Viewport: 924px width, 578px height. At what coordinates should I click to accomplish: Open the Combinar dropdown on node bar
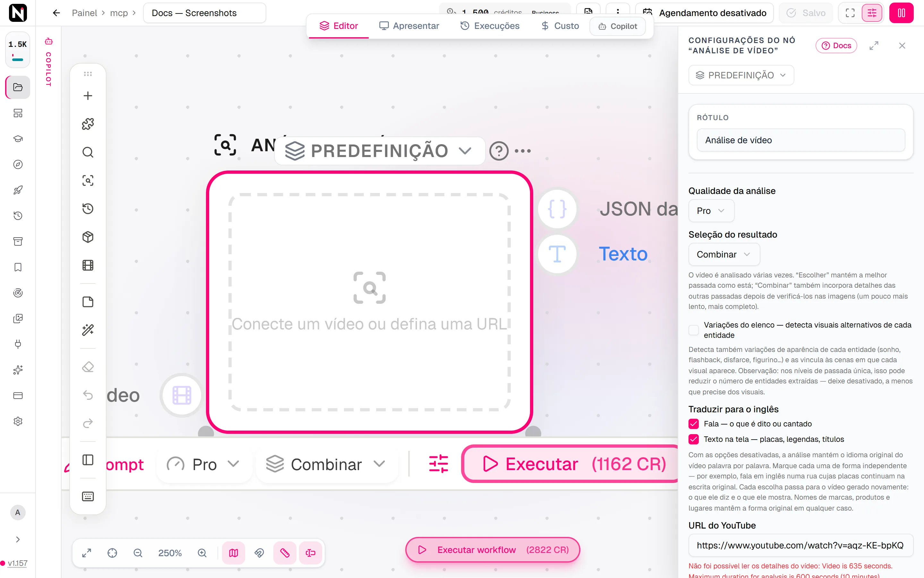(327, 464)
